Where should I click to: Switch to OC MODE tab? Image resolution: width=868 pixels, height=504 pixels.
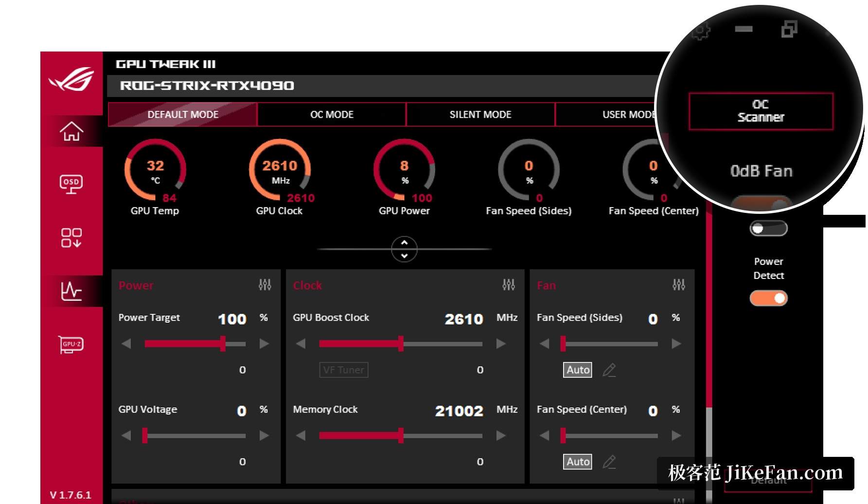(x=332, y=115)
